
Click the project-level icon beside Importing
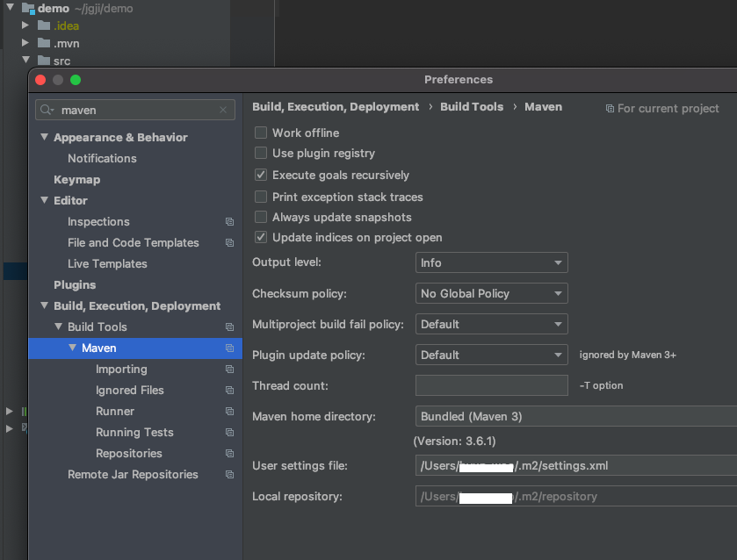click(x=229, y=370)
